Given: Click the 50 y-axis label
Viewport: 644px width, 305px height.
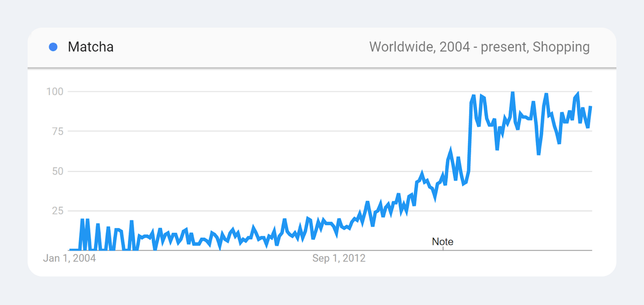Looking at the screenshot, I should click(57, 171).
